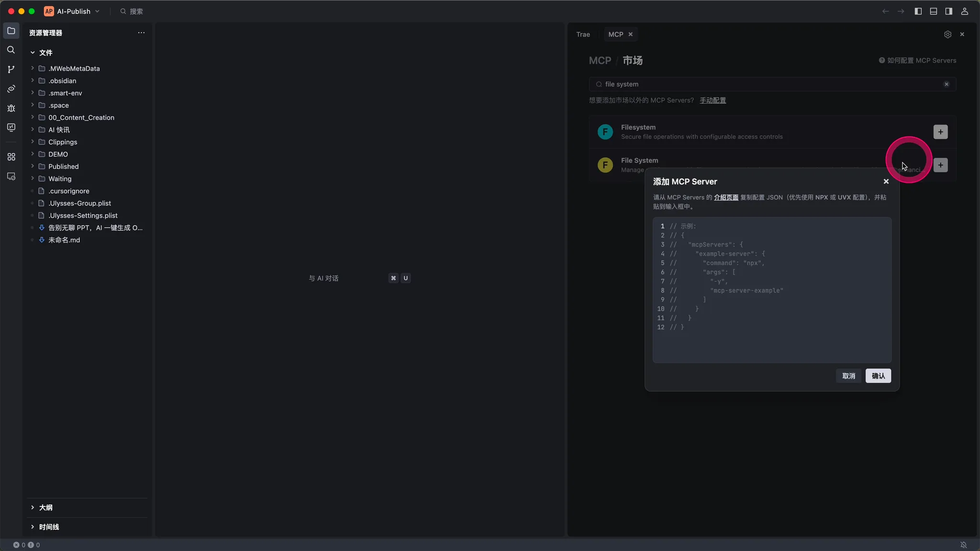
Task: Click inside the JSON config editor
Action: pos(771,290)
